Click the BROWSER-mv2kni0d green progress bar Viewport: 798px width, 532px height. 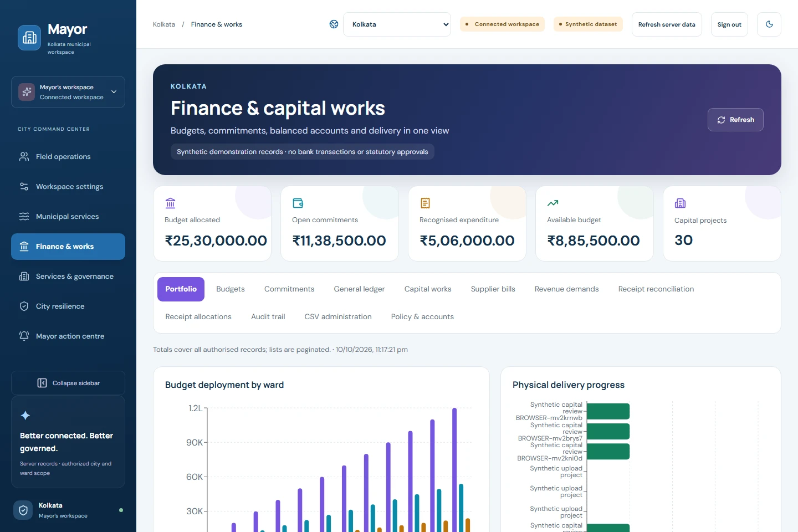(608, 452)
